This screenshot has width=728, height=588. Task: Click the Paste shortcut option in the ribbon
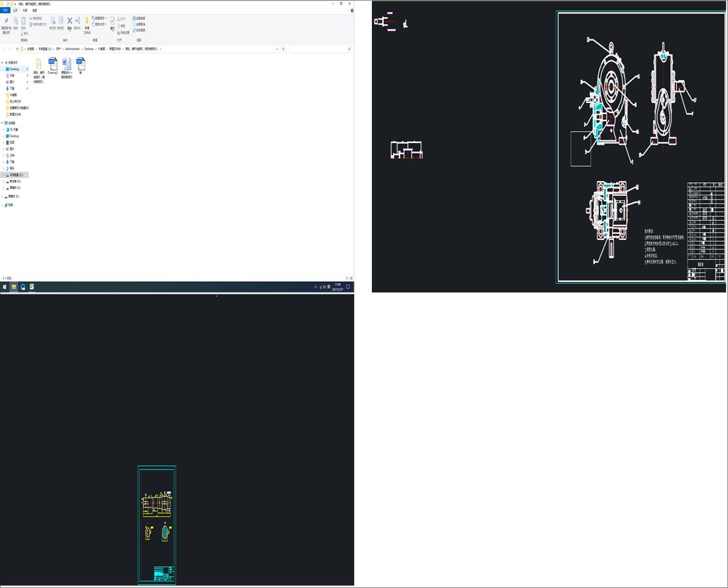pos(38,24)
